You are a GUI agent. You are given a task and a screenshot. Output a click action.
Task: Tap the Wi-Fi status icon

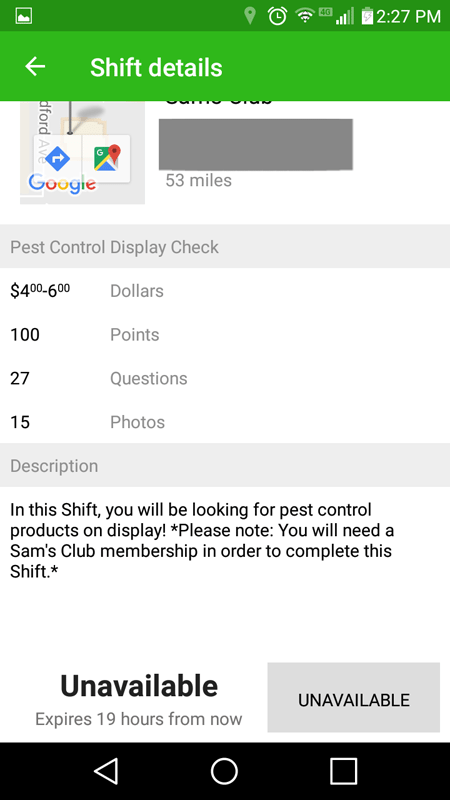[306, 16]
